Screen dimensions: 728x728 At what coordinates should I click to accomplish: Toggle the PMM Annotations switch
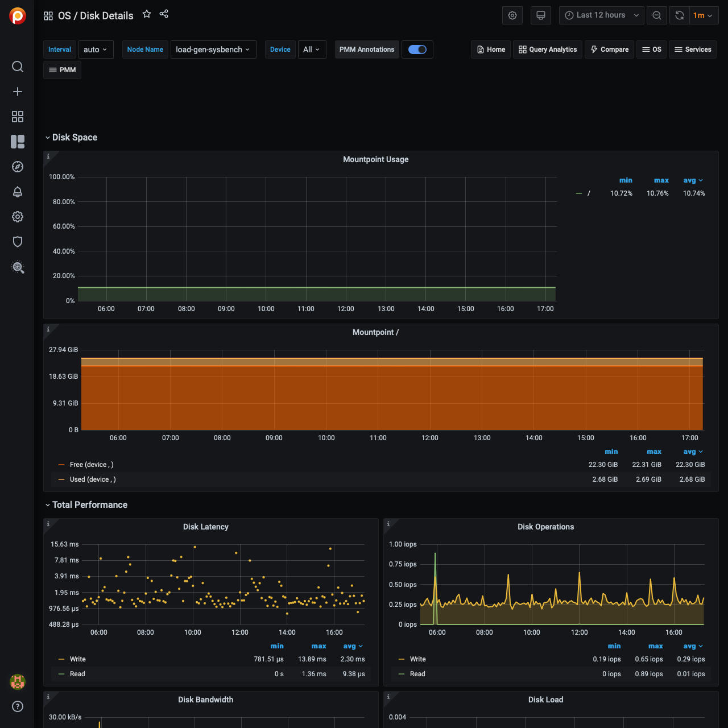tap(417, 49)
